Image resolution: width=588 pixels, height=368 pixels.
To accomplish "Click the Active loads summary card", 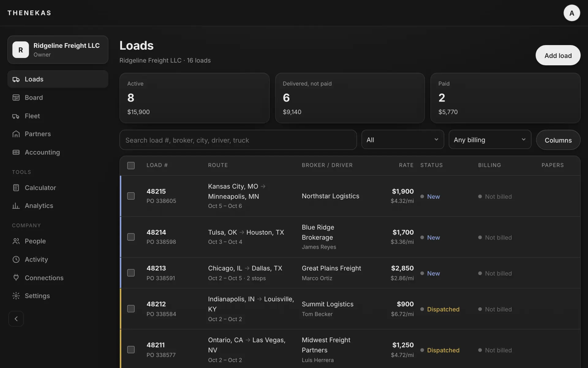I will (194, 98).
